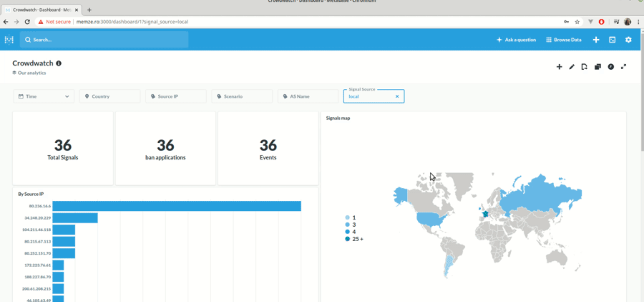
Task: Open the Chrome three-dot menu
Action: pos(638,22)
